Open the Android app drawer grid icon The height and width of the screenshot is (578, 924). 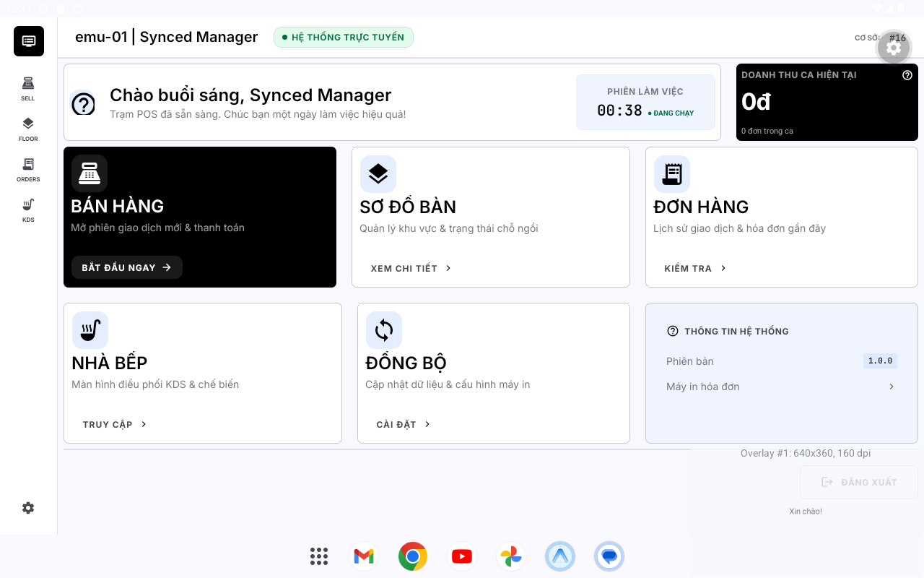coord(319,556)
